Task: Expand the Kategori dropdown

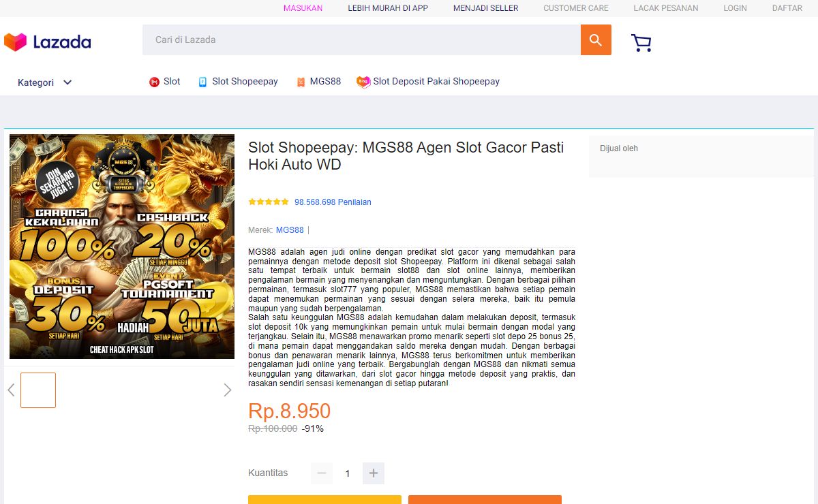Action: pos(45,82)
